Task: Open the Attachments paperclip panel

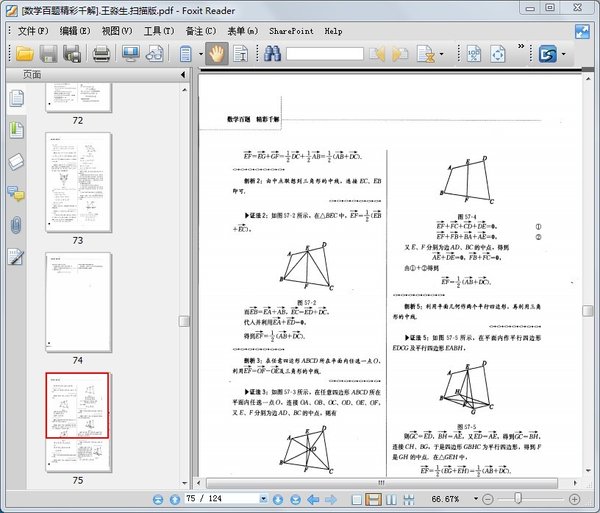Action: pyautogui.click(x=15, y=225)
